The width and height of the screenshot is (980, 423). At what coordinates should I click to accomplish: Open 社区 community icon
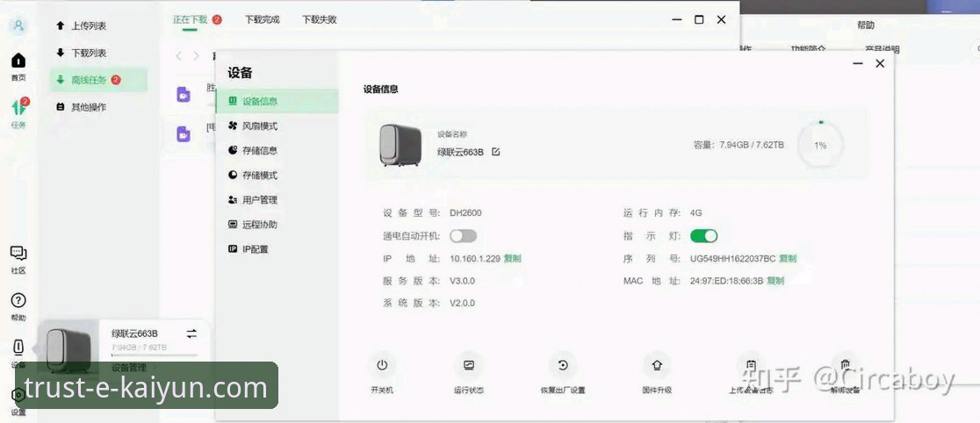pyautogui.click(x=18, y=253)
